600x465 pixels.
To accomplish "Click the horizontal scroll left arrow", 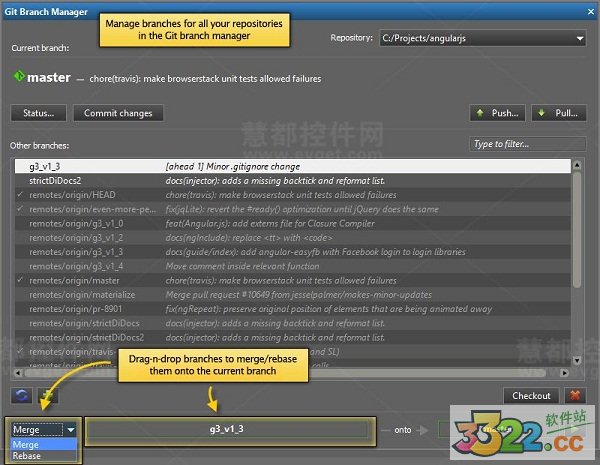I will click(x=18, y=372).
